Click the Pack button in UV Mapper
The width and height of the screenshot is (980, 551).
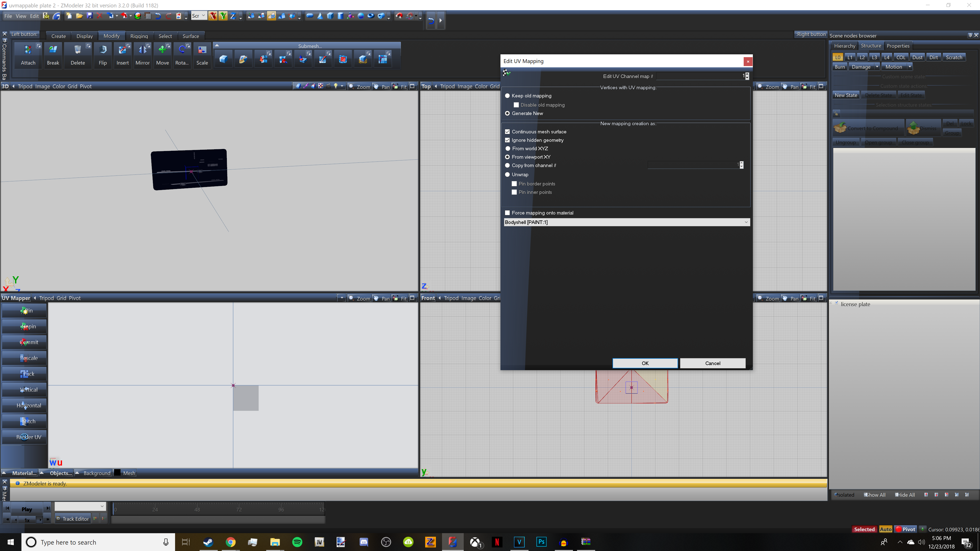click(x=24, y=374)
